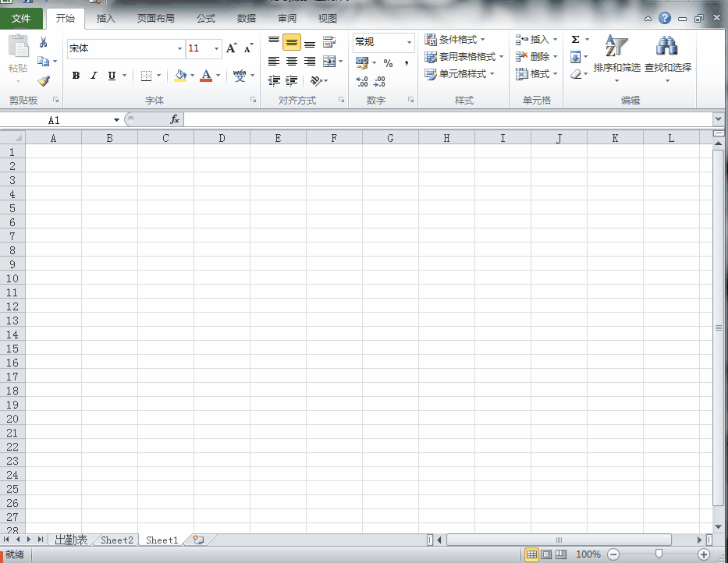This screenshot has width=728, height=563.
Task: Apply percent style
Action: tap(388, 62)
